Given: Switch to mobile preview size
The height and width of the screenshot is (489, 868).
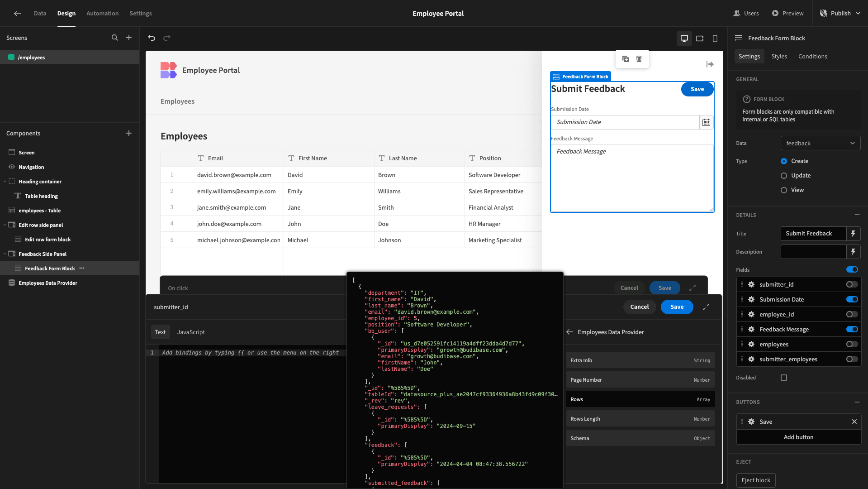Looking at the screenshot, I should (x=715, y=38).
